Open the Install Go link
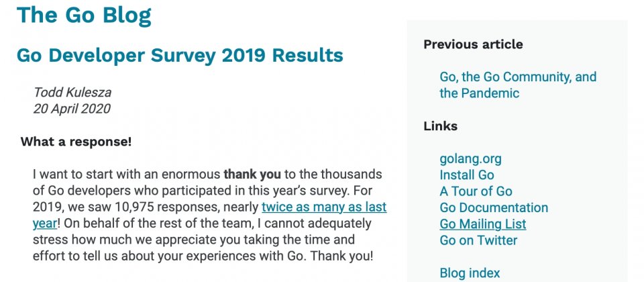The height and width of the screenshot is (282, 644). pos(467,175)
